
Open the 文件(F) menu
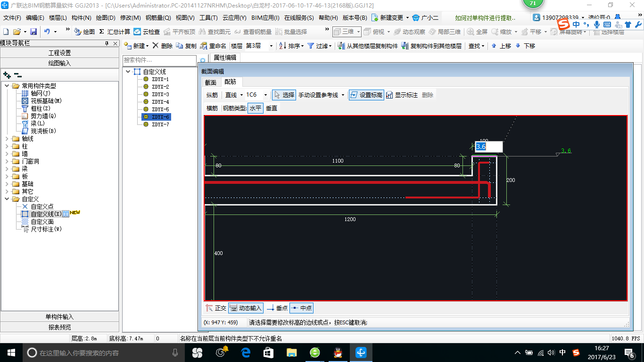[12, 17]
